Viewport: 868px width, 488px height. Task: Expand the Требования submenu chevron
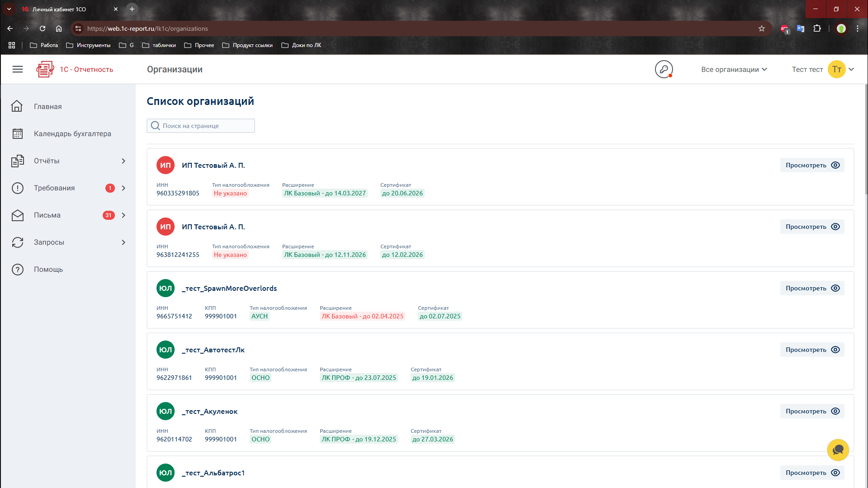tap(123, 188)
